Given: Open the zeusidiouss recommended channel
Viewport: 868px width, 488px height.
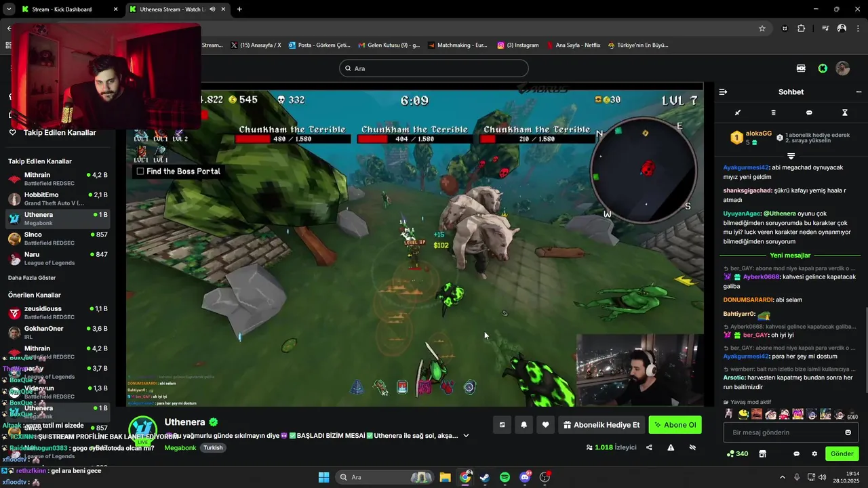Looking at the screenshot, I should coord(57,312).
